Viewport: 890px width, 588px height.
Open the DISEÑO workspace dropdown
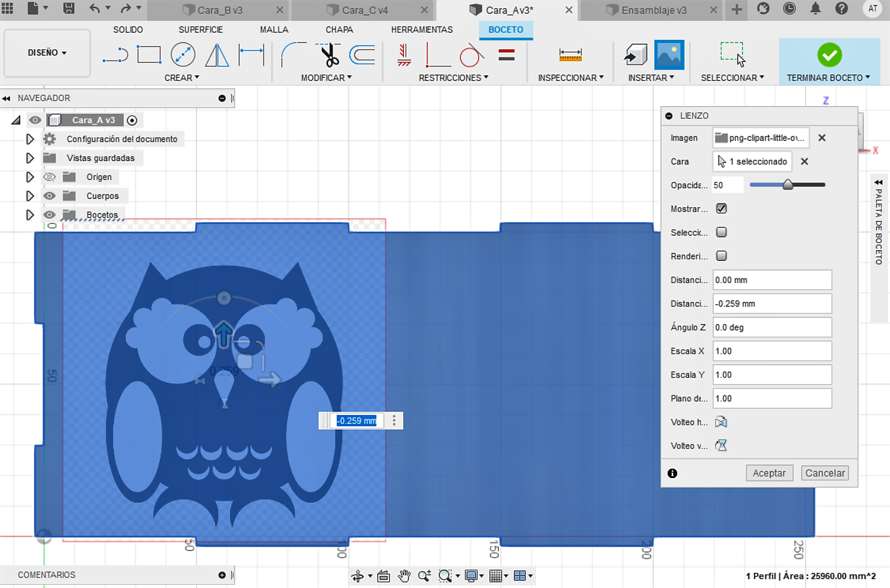(x=47, y=53)
